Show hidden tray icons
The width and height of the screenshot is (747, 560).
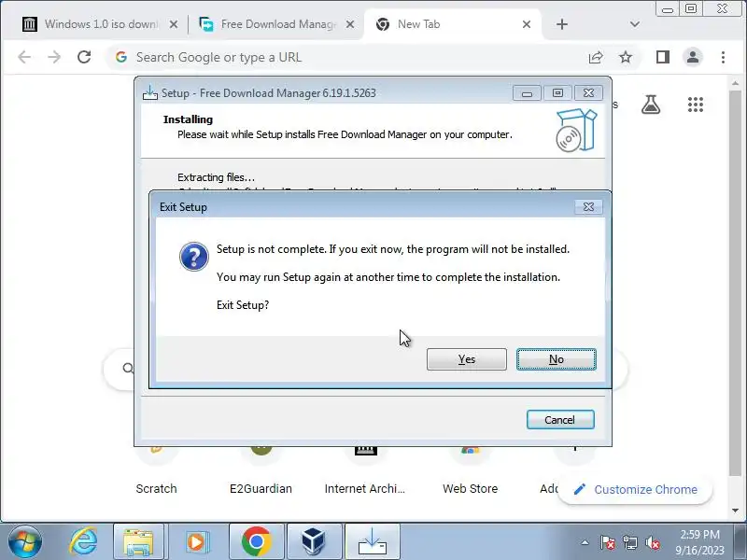point(585,542)
